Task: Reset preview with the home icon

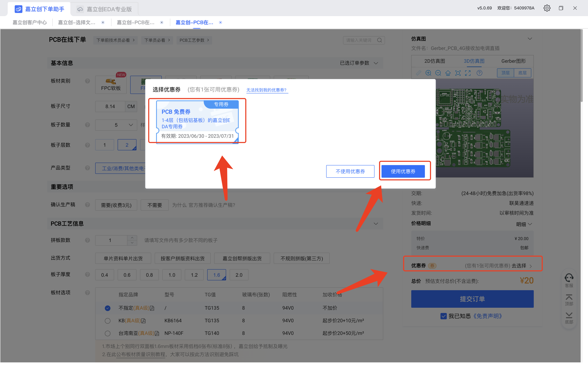Action: click(x=448, y=73)
